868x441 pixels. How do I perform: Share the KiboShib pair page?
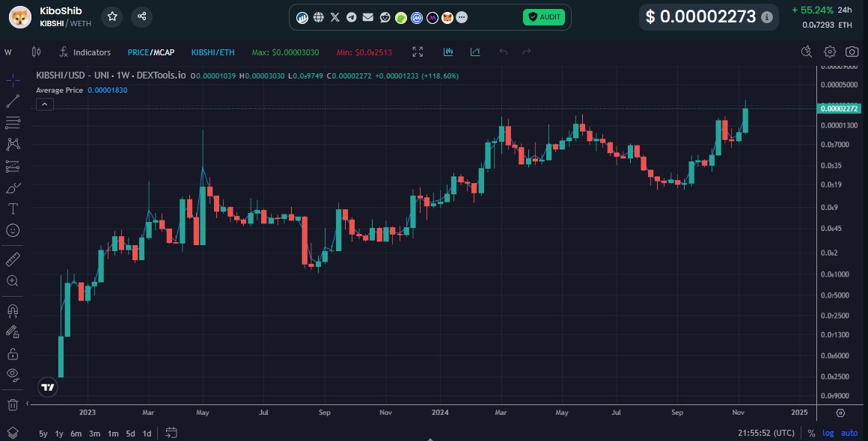pyautogui.click(x=141, y=16)
